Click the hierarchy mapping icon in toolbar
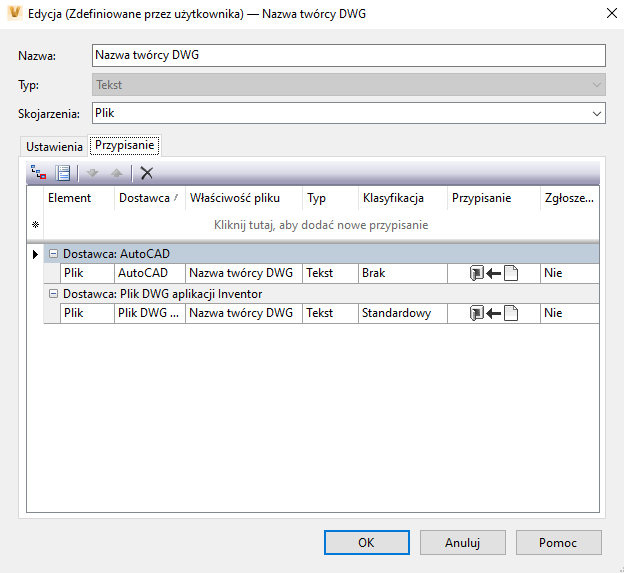624x573 pixels. pos(39,173)
